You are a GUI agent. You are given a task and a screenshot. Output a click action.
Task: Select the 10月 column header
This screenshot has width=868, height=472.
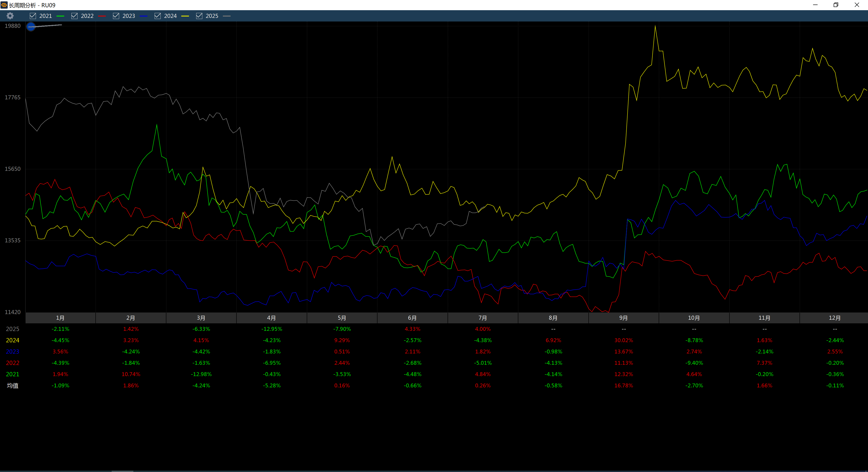(x=694, y=318)
